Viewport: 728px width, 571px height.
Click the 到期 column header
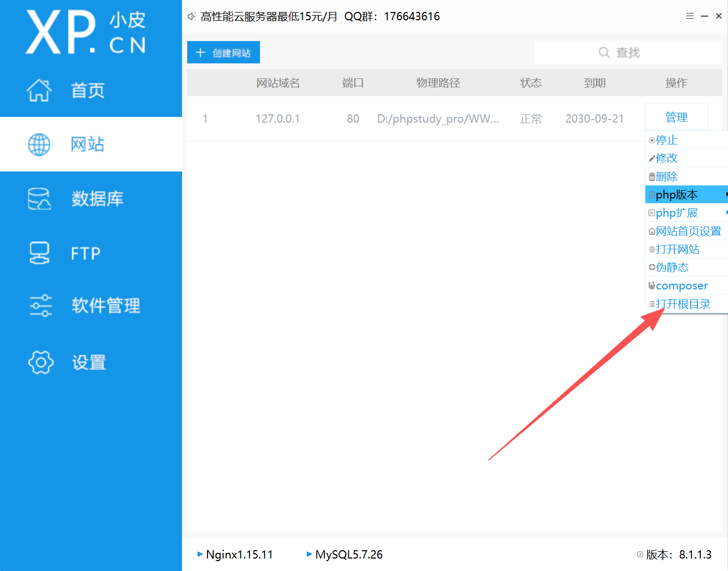[x=595, y=83]
